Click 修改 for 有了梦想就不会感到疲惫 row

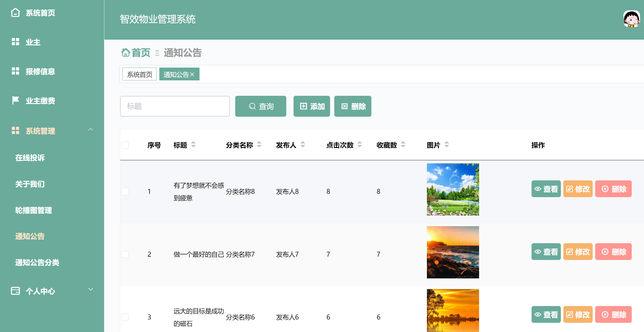(x=578, y=189)
